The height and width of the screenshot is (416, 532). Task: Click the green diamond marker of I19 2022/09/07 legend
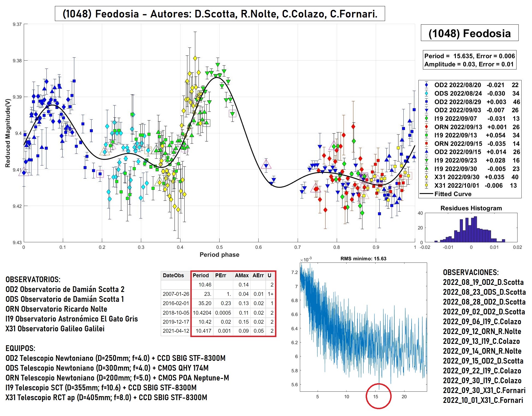tap(426, 119)
